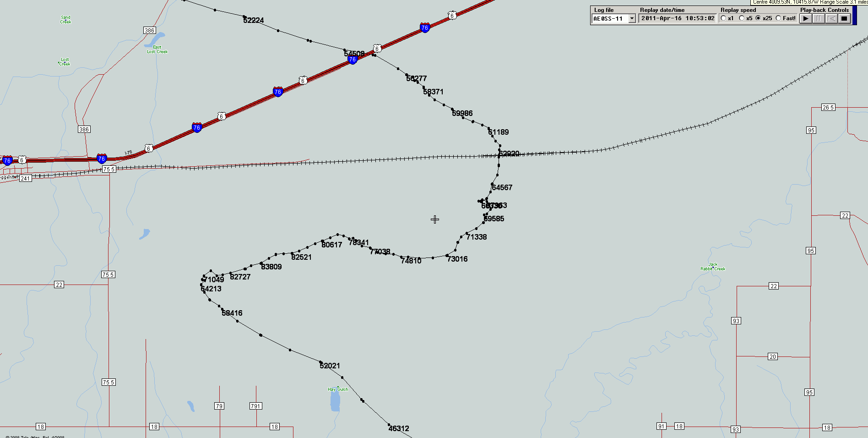Click the Centre coordinates readout
868x438 pixels.
click(x=809, y=2)
